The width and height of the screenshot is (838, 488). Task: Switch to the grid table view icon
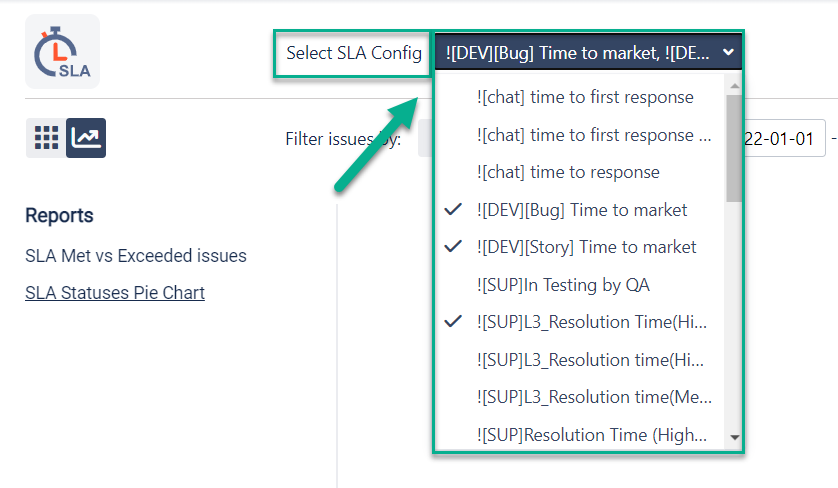point(46,138)
